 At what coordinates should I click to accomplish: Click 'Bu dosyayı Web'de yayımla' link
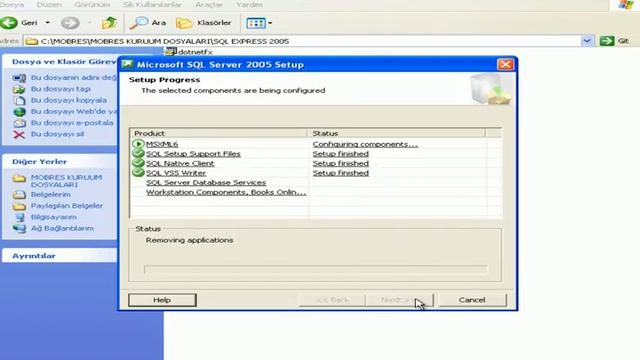click(x=74, y=111)
